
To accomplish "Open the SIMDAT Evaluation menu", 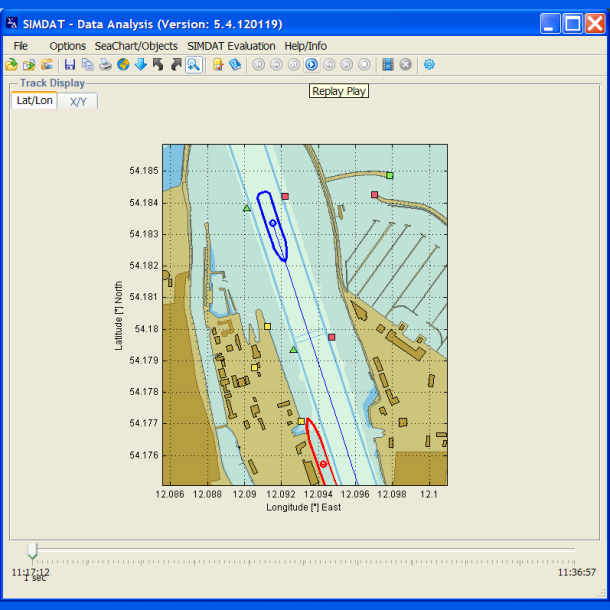I will tap(231, 46).
